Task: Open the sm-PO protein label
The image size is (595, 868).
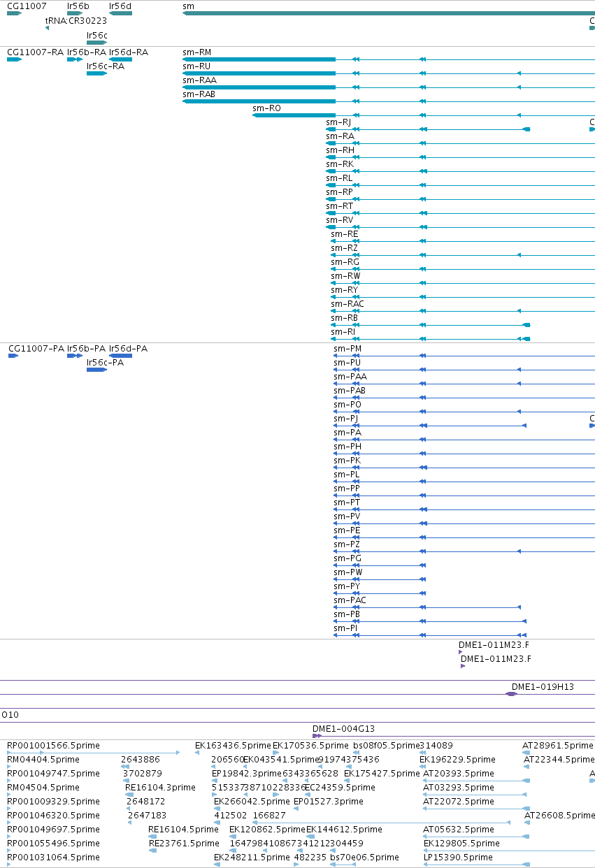Action: (347, 405)
